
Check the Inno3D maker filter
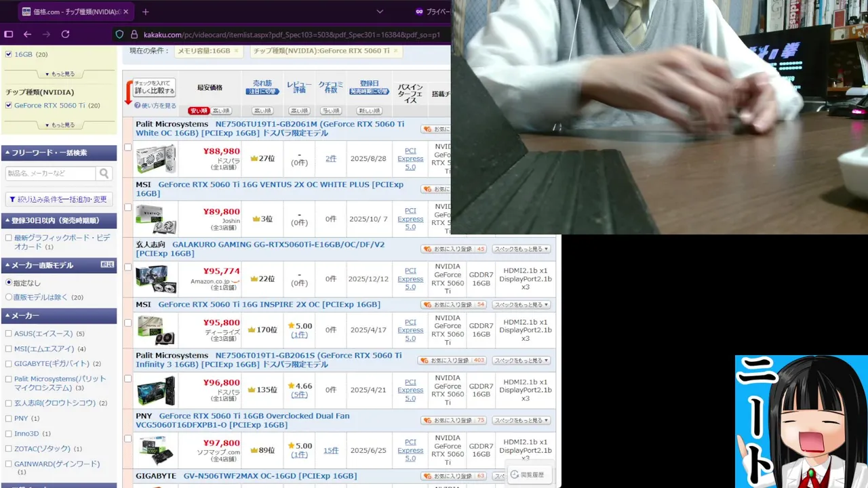pyautogui.click(x=9, y=433)
